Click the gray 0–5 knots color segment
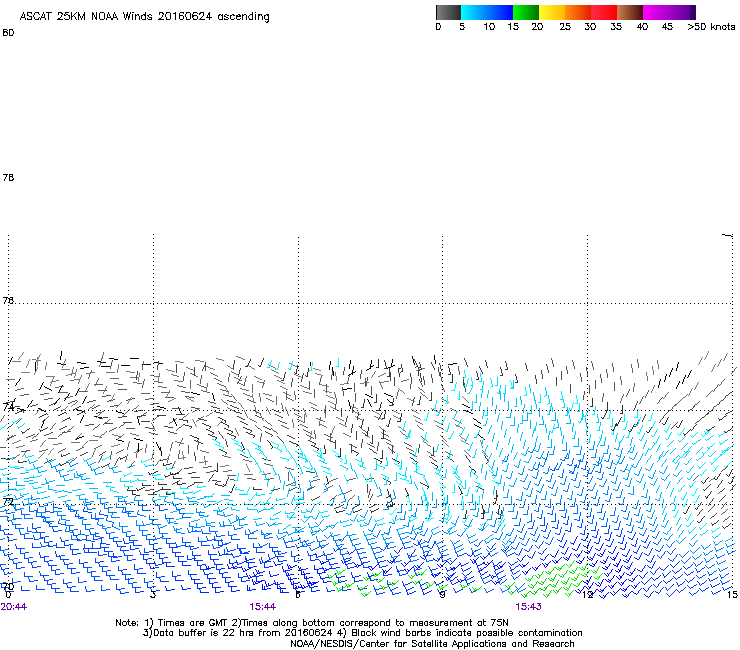 click(448, 12)
